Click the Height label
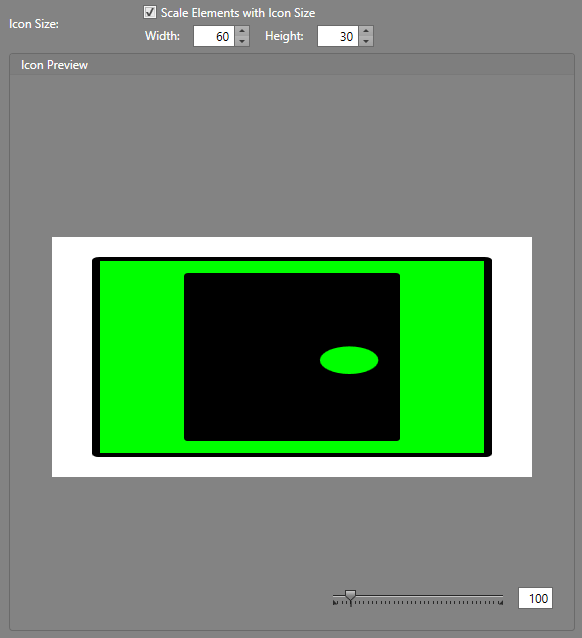 pos(284,36)
